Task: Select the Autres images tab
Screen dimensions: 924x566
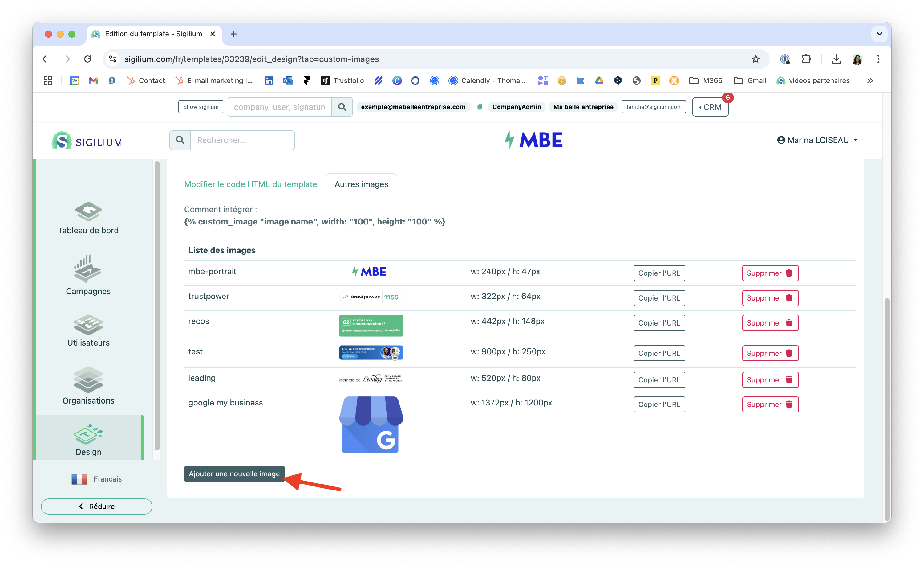Action: click(x=361, y=184)
